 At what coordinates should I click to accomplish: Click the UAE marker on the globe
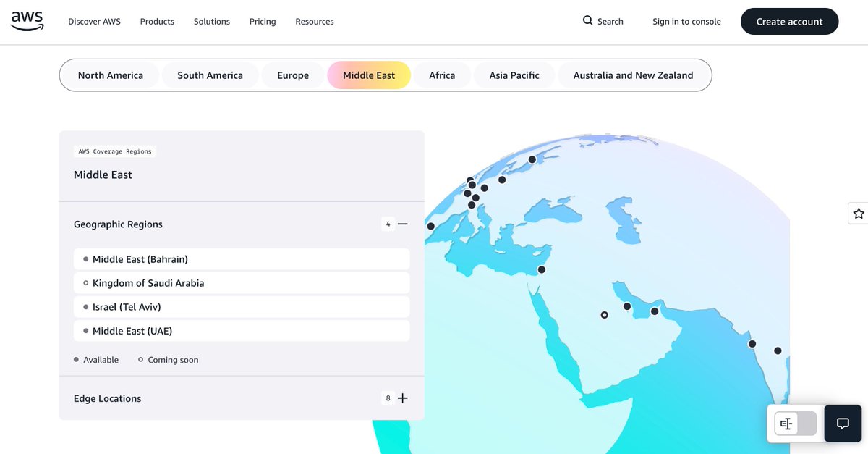(655, 311)
